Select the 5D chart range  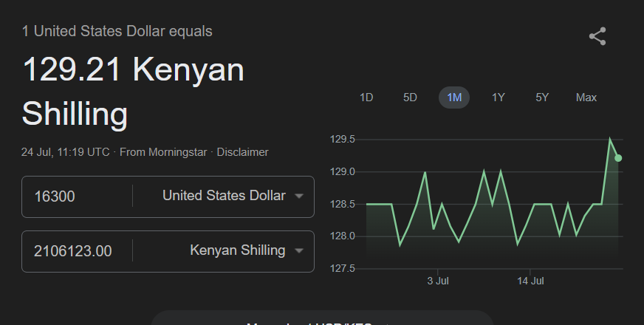(x=410, y=97)
